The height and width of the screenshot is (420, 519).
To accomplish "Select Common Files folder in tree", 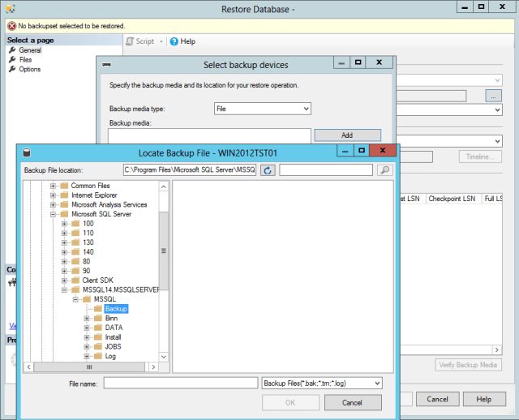I will (90, 186).
